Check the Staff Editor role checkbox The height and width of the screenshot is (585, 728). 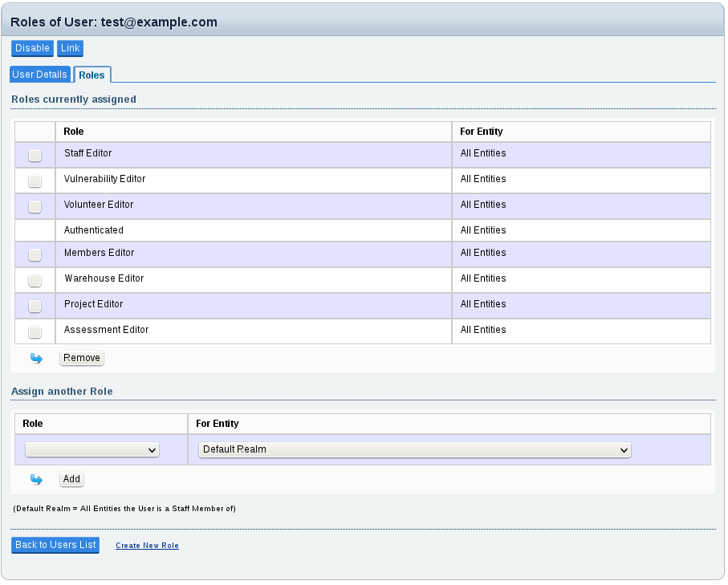pyautogui.click(x=35, y=155)
